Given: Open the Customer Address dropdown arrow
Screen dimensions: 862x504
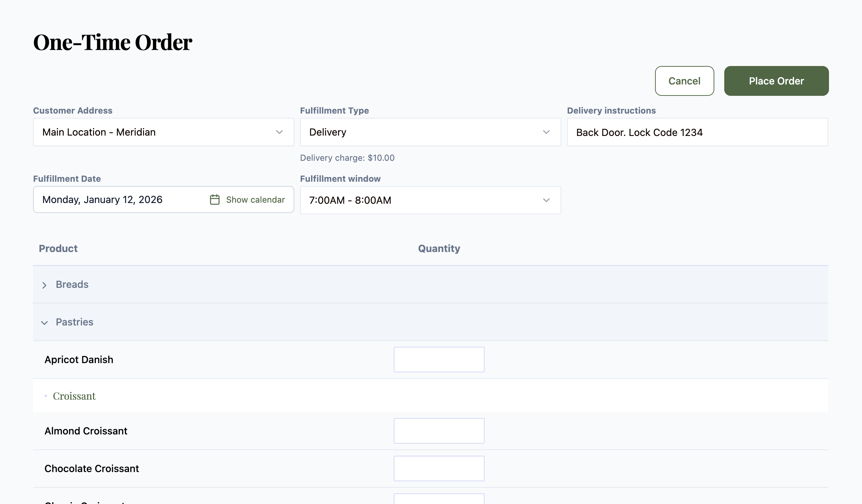Looking at the screenshot, I should coord(279,132).
